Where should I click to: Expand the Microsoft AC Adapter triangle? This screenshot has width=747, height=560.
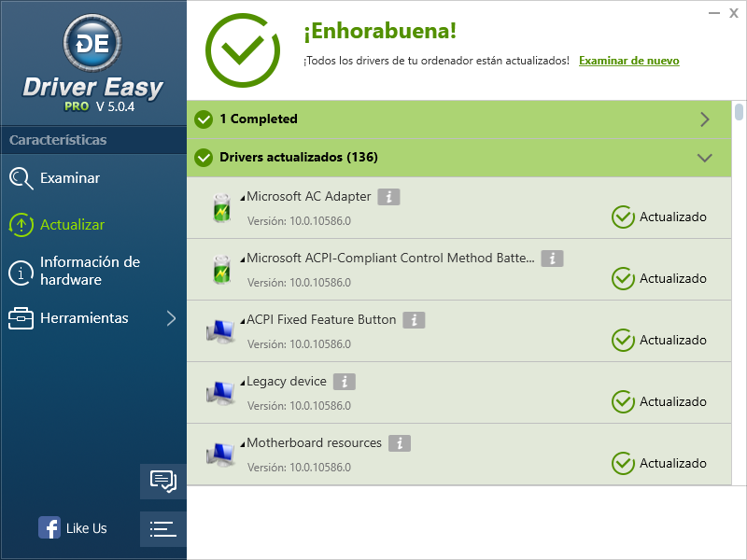tap(243, 198)
